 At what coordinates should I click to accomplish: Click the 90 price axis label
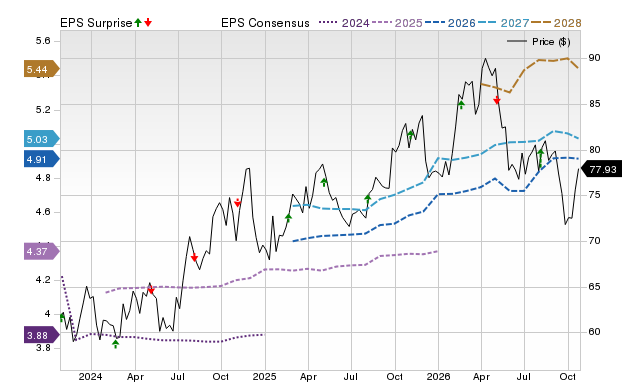[x=594, y=58]
